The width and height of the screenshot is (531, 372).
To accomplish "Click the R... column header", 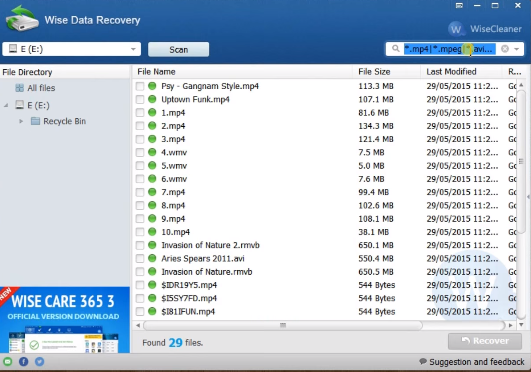I will (514, 71).
